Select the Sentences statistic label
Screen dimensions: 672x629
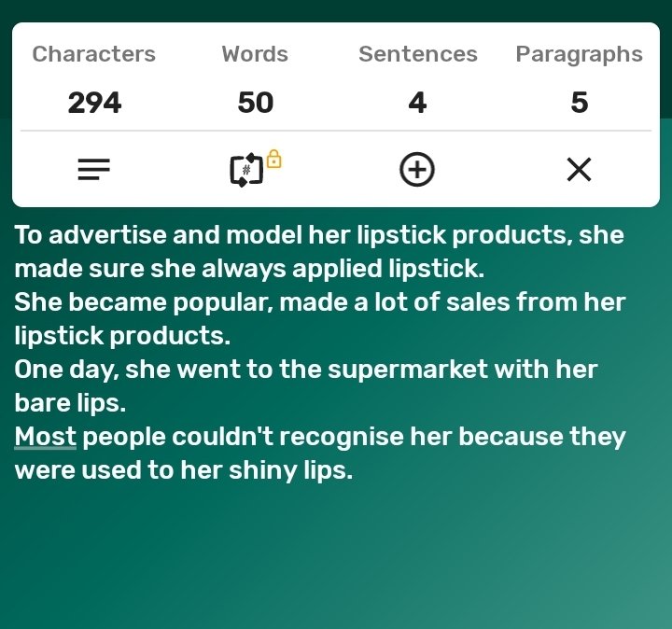click(418, 54)
